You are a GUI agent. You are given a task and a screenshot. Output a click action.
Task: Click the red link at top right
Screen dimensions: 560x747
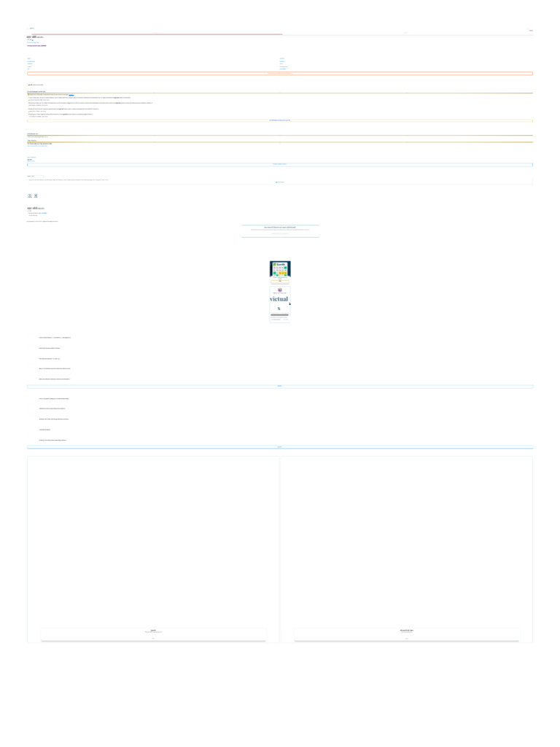(x=531, y=31)
